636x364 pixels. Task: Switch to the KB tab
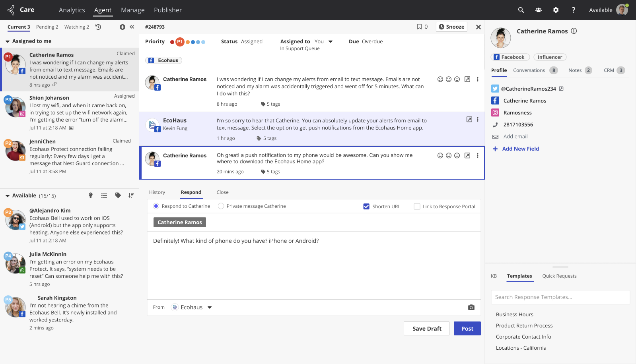pos(494,276)
